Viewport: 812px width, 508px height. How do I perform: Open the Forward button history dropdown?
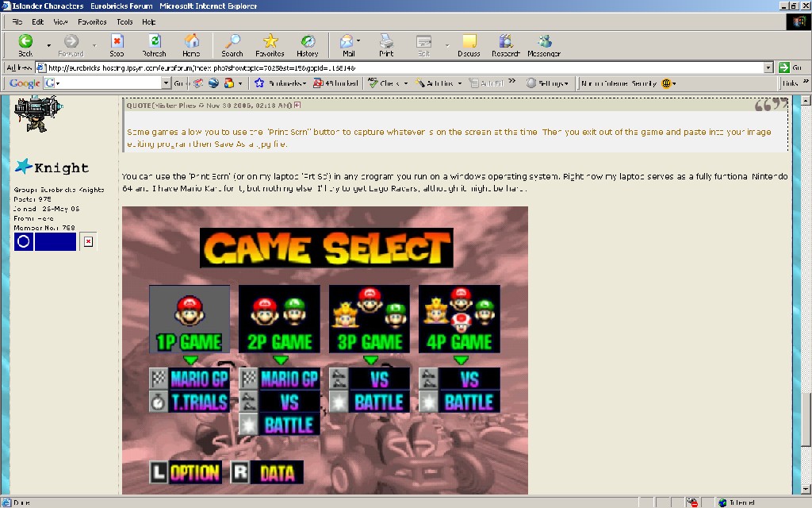point(94,45)
